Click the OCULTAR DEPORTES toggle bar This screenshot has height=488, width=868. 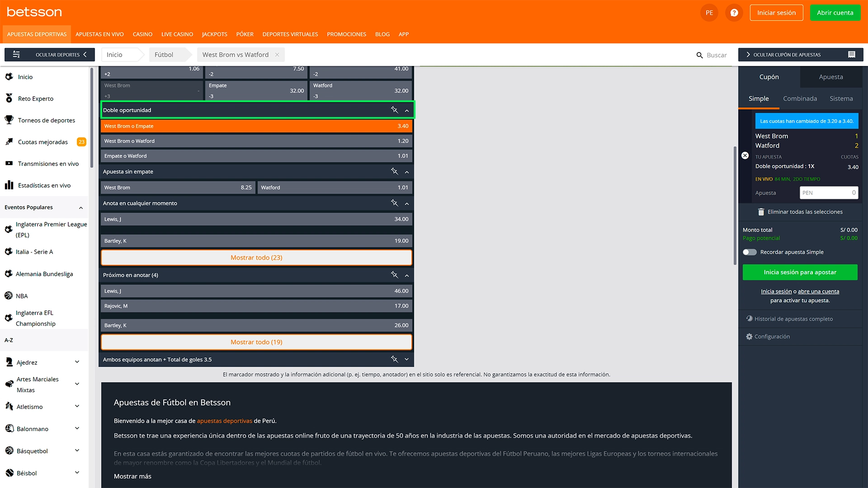tap(50, 55)
